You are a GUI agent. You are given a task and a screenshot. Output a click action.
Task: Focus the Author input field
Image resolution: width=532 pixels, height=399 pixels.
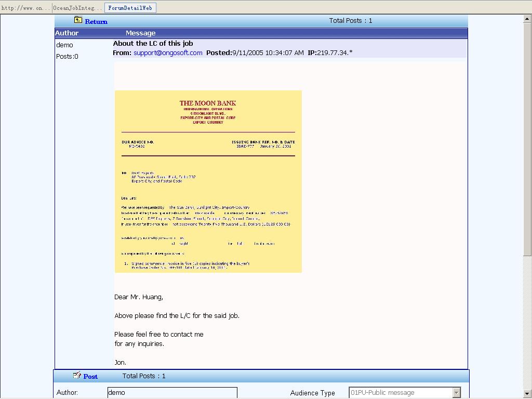[172, 393]
